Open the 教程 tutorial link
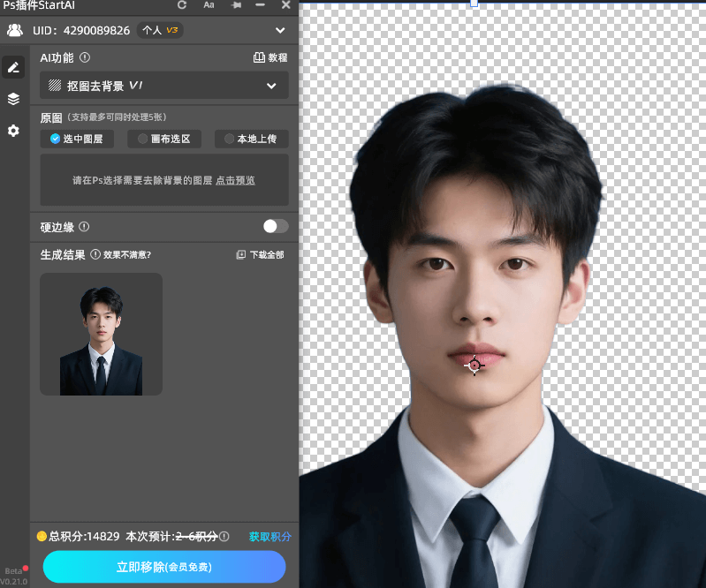The image size is (706, 588). 270,57
